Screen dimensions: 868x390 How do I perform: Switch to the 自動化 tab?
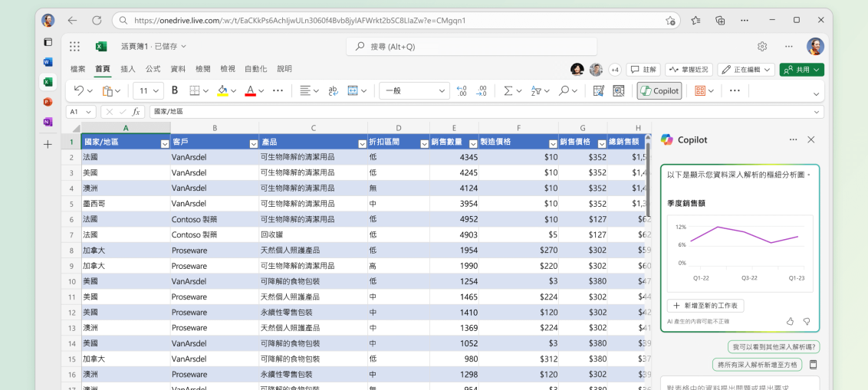256,69
